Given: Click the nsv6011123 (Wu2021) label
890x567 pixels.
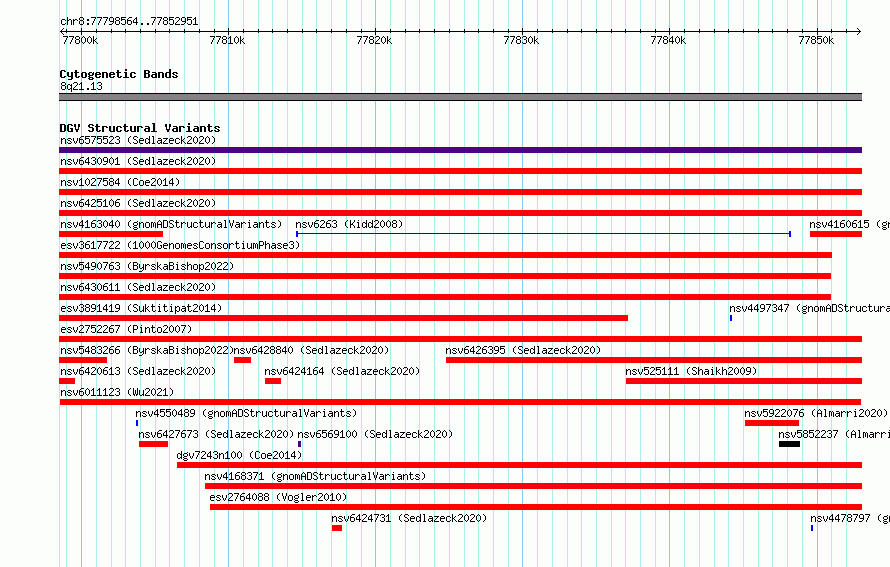Looking at the screenshot, I should pyautogui.click(x=117, y=392).
